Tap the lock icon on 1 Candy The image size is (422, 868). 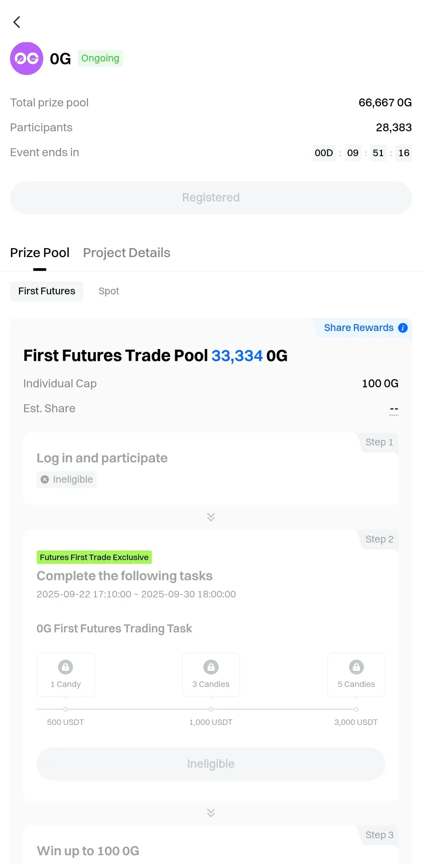tap(65, 667)
